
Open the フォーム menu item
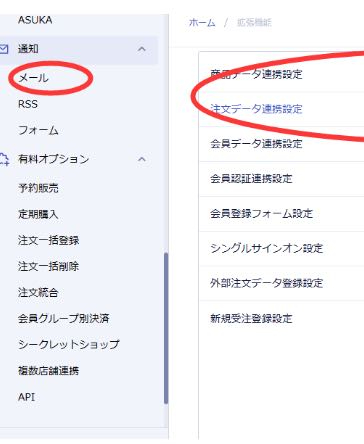tap(38, 130)
